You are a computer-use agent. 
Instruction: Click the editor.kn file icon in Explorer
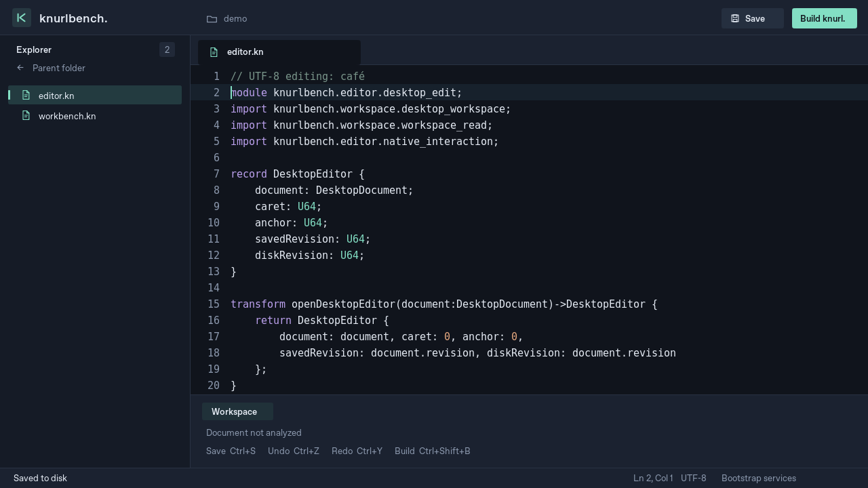(x=26, y=95)
